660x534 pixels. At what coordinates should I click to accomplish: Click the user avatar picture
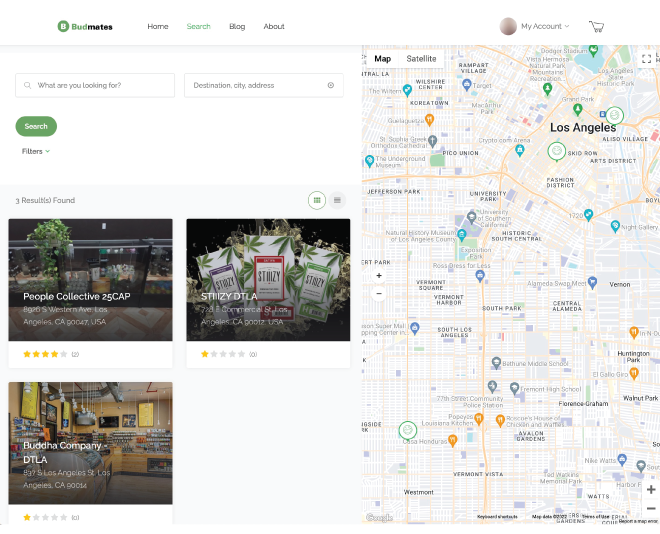coord(508,27)
